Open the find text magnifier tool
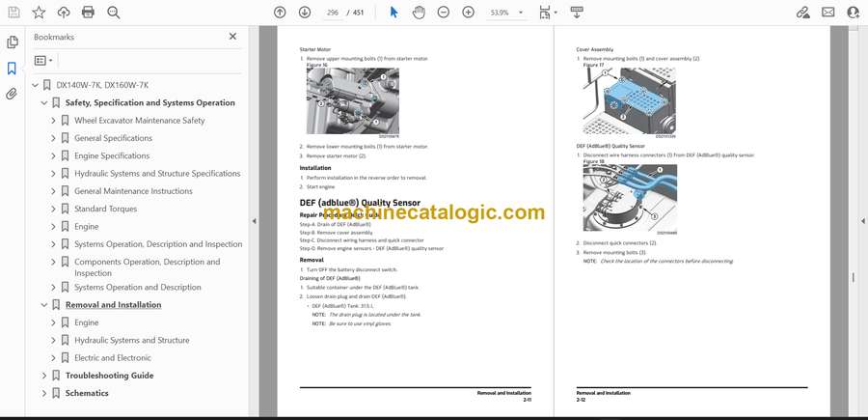Viewport: 868px width, 420px height. click(114, 13)
